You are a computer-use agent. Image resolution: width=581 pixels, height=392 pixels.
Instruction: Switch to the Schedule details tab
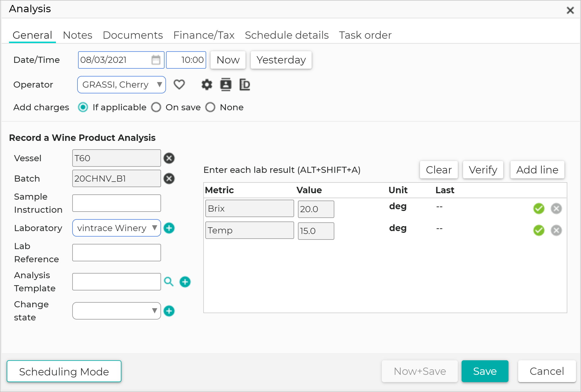point(287,35)
